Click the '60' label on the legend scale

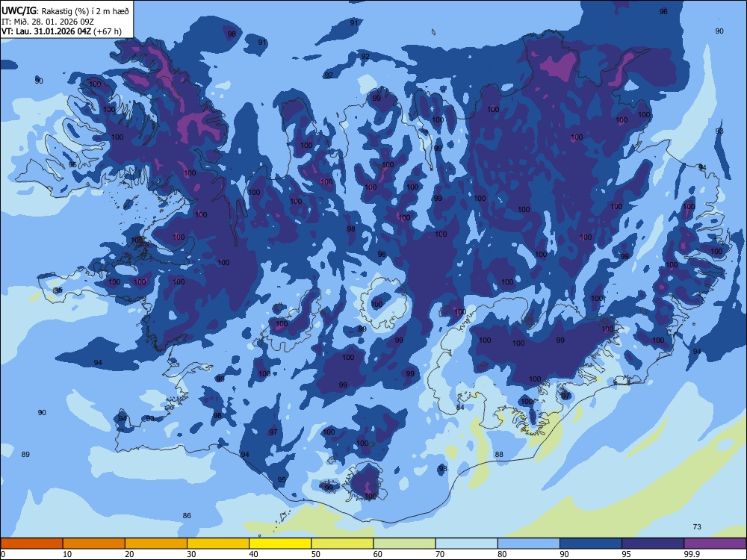pyautogui.click(x=378, y=554)
